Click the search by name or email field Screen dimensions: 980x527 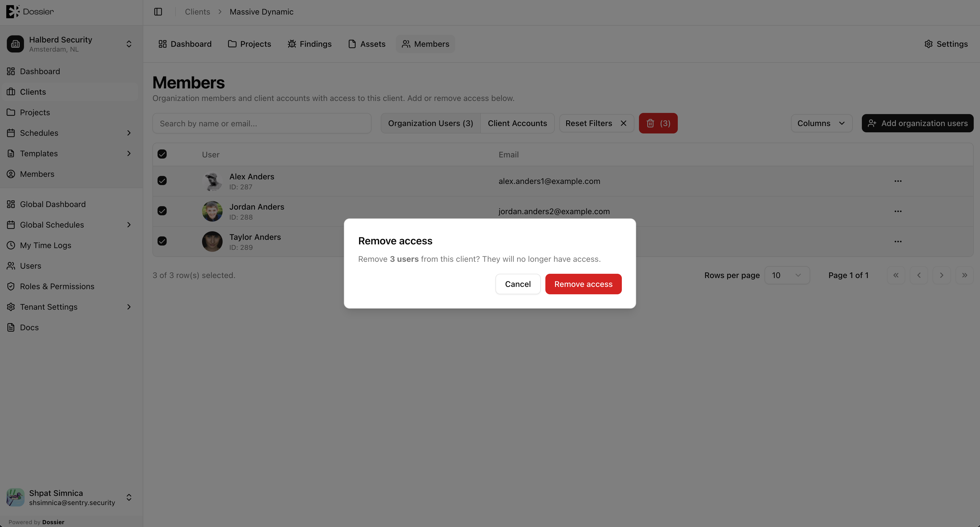262,123
